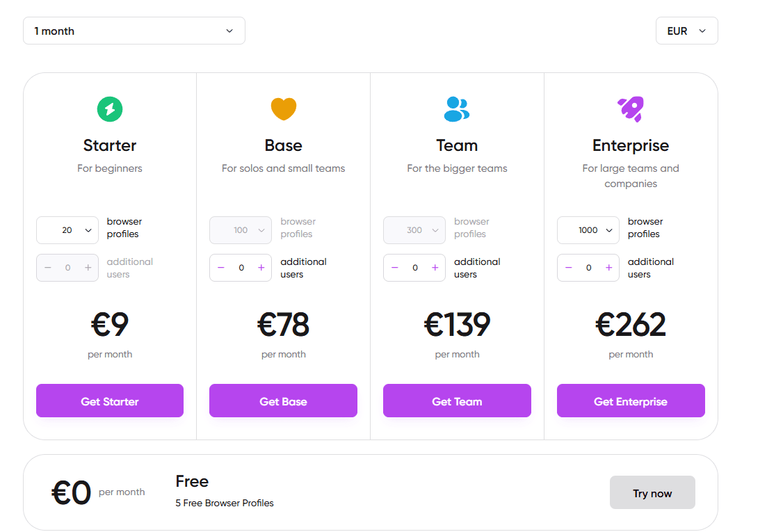Click the purple rocket Enterprise plan icon
Image resolution: width=767 pixels, height=532 pixels.
click(631, 108)
